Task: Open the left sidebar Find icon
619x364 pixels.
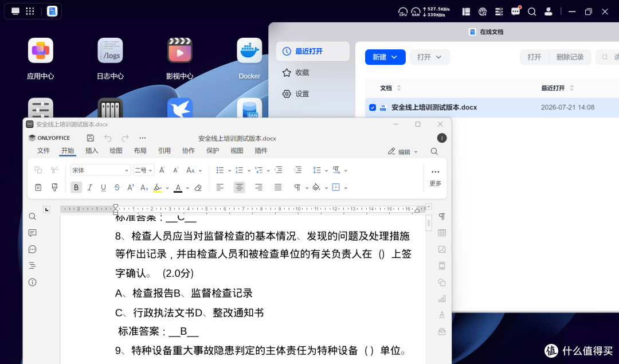Action: [x=32, y=216]
